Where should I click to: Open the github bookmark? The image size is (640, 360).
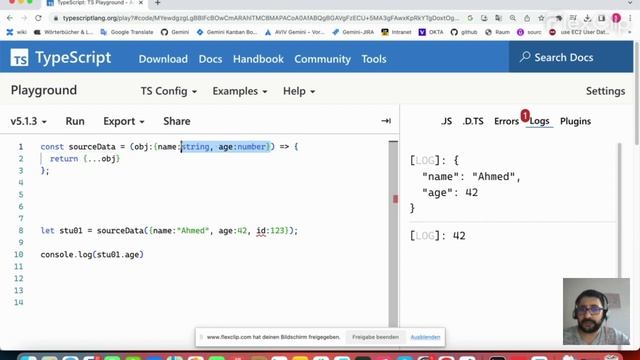pos(464,32)
